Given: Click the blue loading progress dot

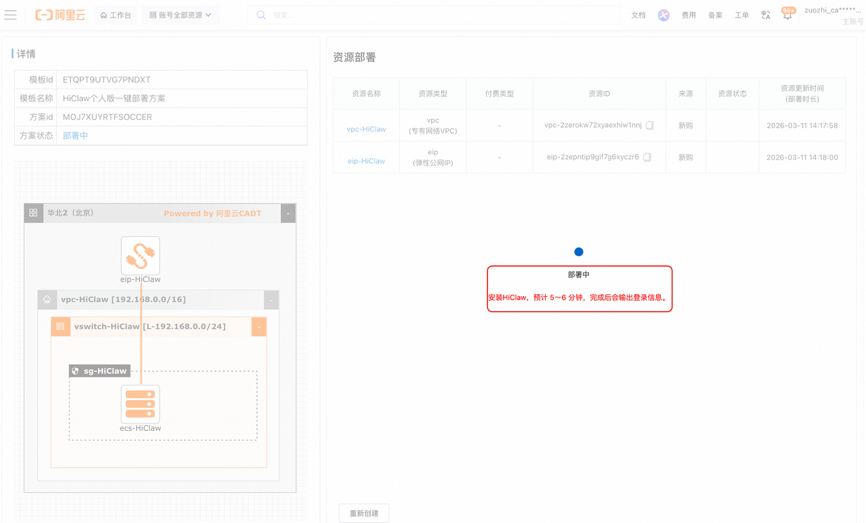Looking at the screenshot, I should (579, 252).
